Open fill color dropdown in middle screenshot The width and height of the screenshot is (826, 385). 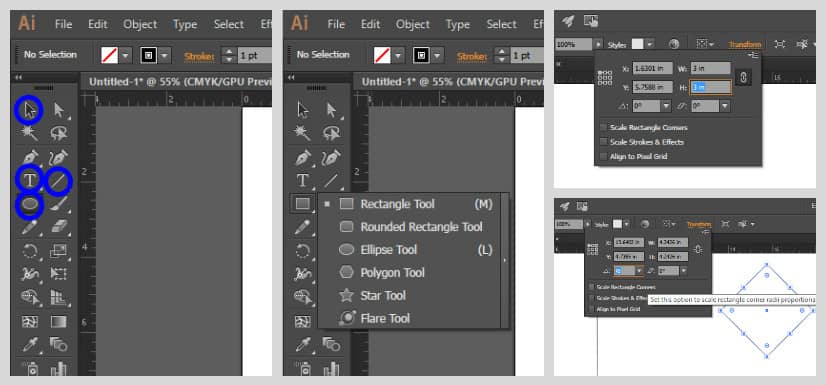click(x=398, y=55)
